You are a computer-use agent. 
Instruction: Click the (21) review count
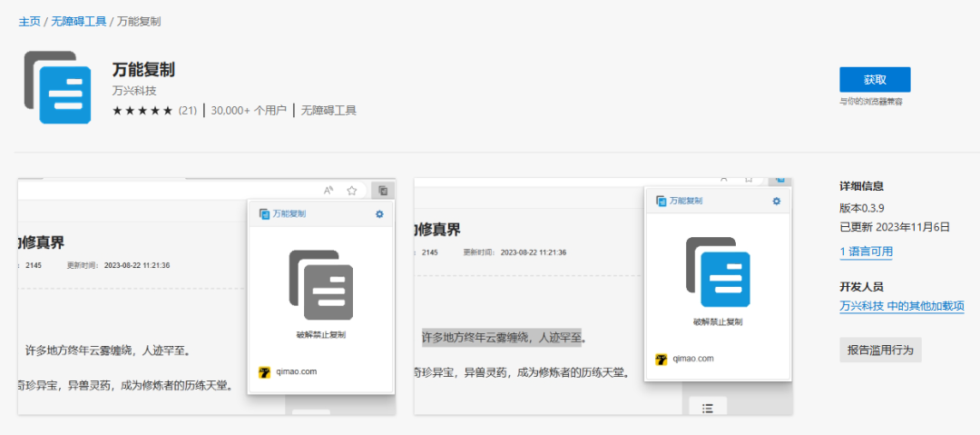pyautogui.click(x=188, y=111)
